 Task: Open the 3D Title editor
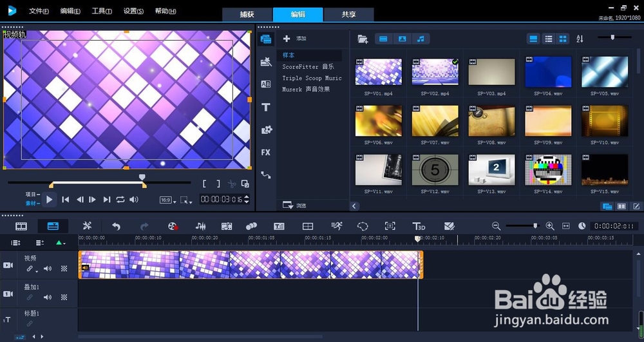(419, 226)
